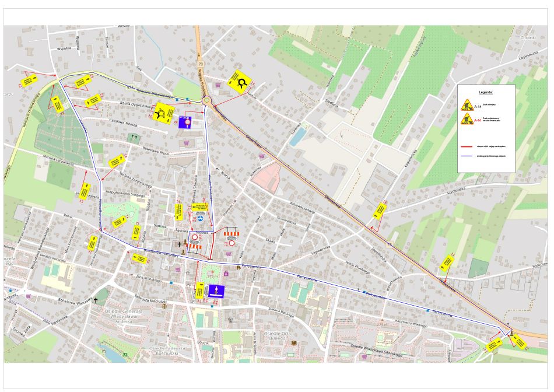This screenshot has height=392, width=554.
Task: Click the Szydłowska street label
Action: (x=456, y=192)
